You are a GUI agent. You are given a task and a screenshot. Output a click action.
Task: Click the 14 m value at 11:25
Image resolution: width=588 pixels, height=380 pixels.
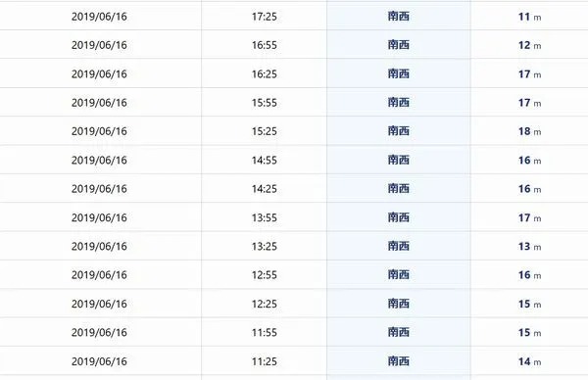pyautogui.click(x=529, y=361)
